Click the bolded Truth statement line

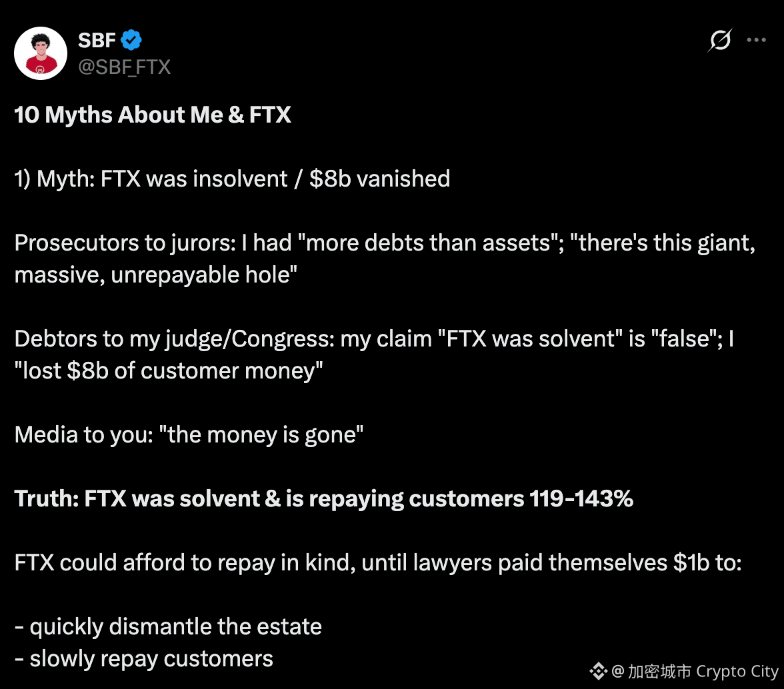[323, 498]
